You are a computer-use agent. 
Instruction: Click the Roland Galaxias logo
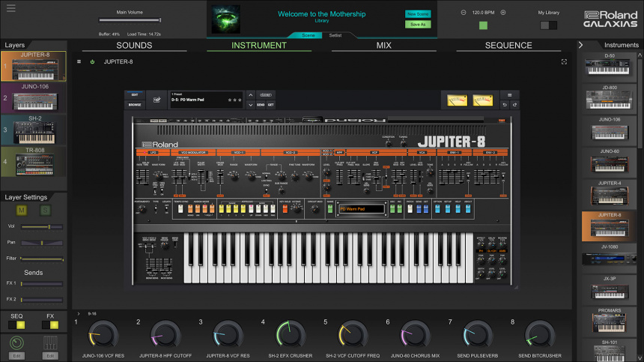coord(610,19)
